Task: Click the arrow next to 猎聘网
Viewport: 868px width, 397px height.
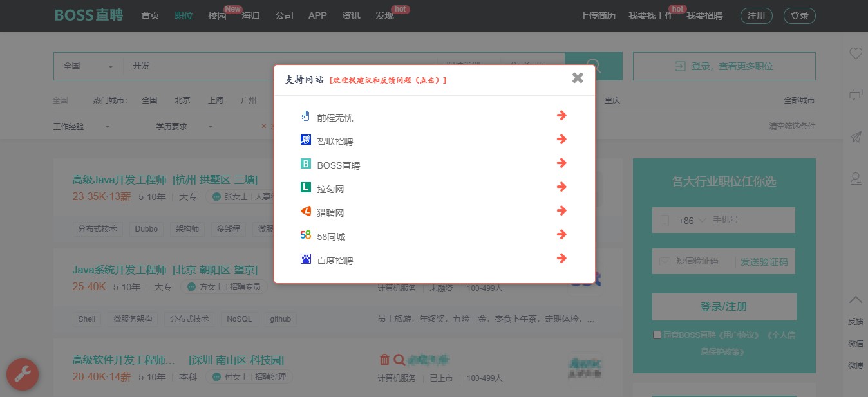Action: [x=561, y=210]
